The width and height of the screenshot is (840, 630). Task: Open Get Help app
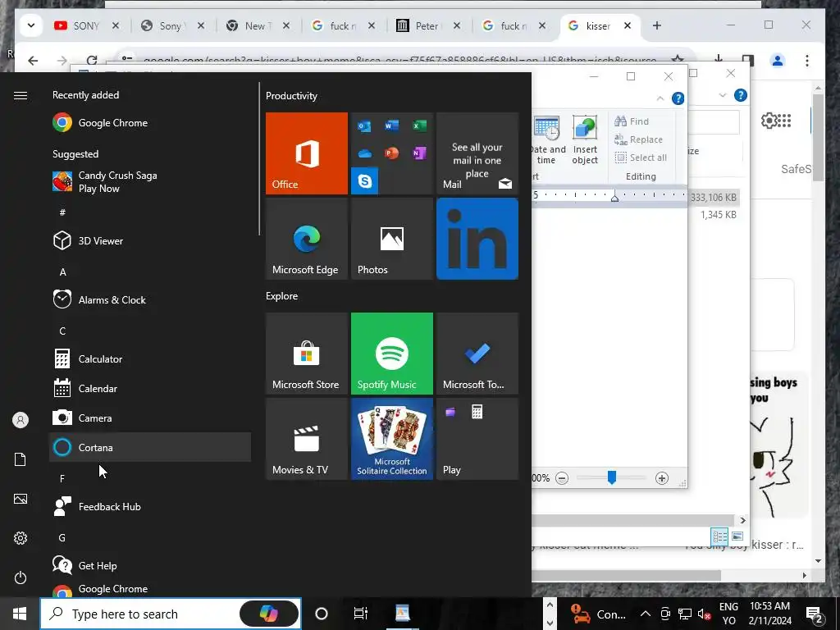click(x=150, y=565)
